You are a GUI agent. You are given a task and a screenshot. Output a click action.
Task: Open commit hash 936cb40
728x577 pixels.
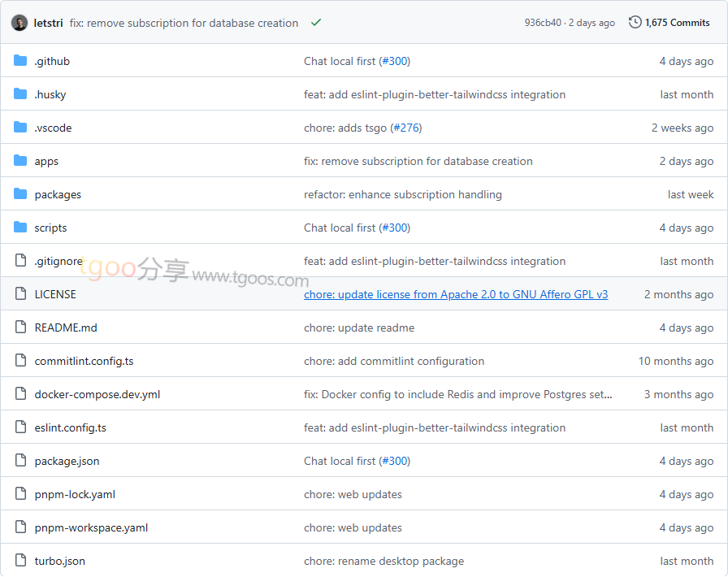click(542, 23)
